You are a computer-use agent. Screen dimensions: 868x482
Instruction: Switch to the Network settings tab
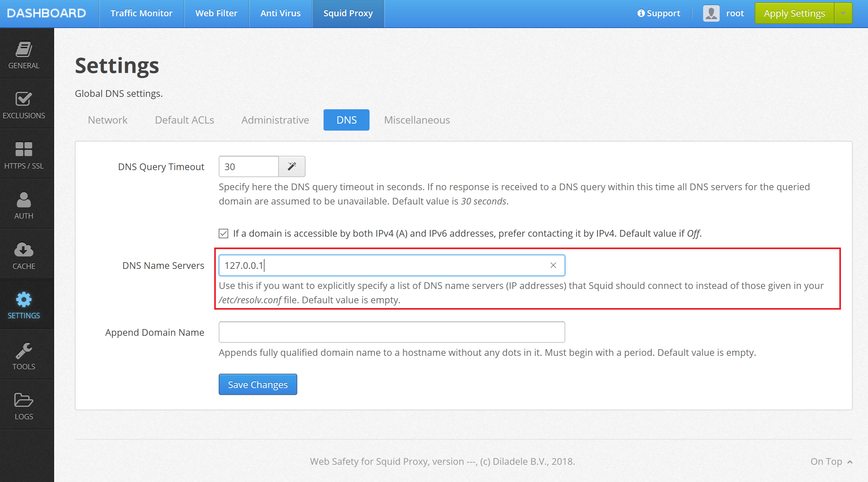[107, 119]
